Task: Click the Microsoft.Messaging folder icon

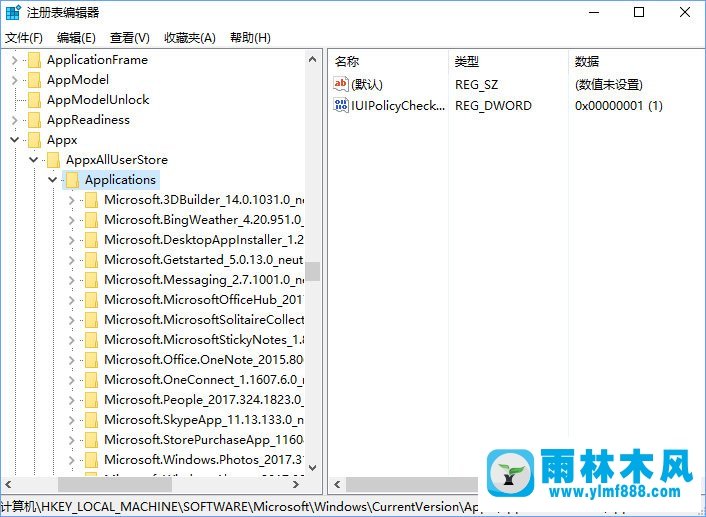Action: (x=91, y=280)
